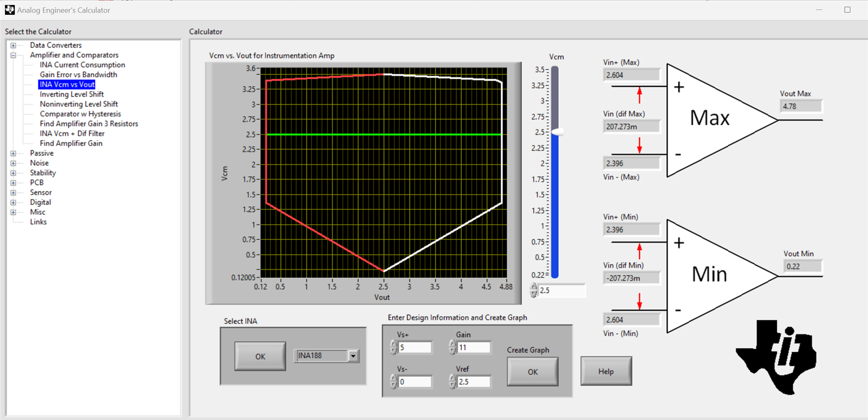Maximize the calculator window
Screen dimensions: 868x420
[x=847, y=10]
